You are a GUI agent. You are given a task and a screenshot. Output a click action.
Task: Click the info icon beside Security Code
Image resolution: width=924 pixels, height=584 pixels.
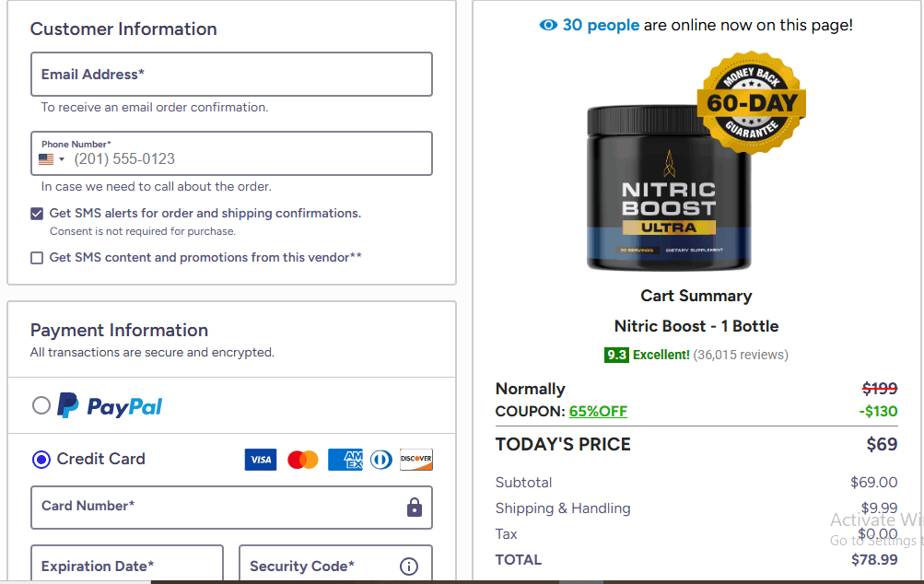click(408, 566)
